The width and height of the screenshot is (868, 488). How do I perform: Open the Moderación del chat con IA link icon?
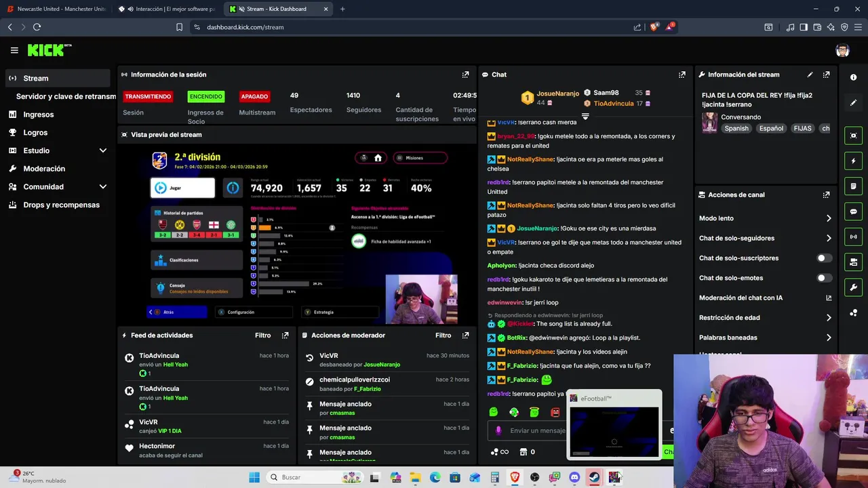tap(829, 298)
